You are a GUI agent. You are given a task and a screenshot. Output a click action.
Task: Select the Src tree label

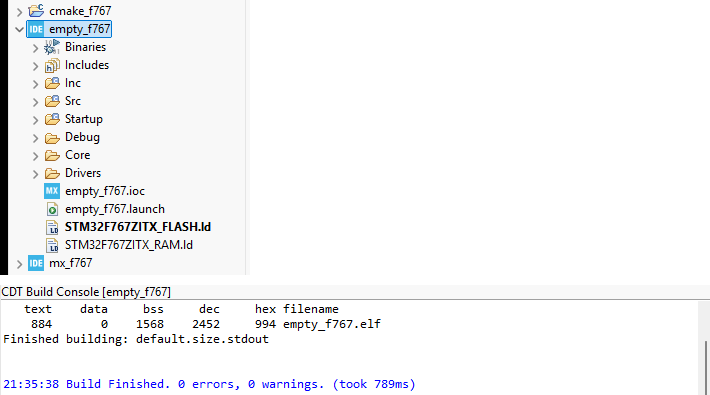[x=73, y=101]
